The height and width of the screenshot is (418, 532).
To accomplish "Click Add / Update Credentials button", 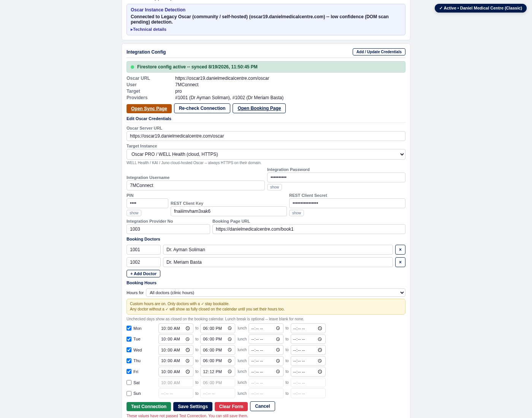I will 379,52.
